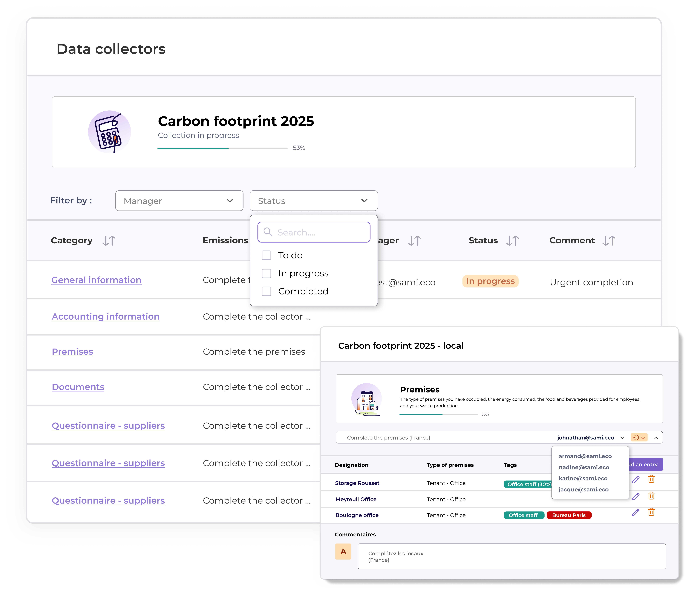Check the To do status filter
700x597 pixels.
[x=267, y=255]
